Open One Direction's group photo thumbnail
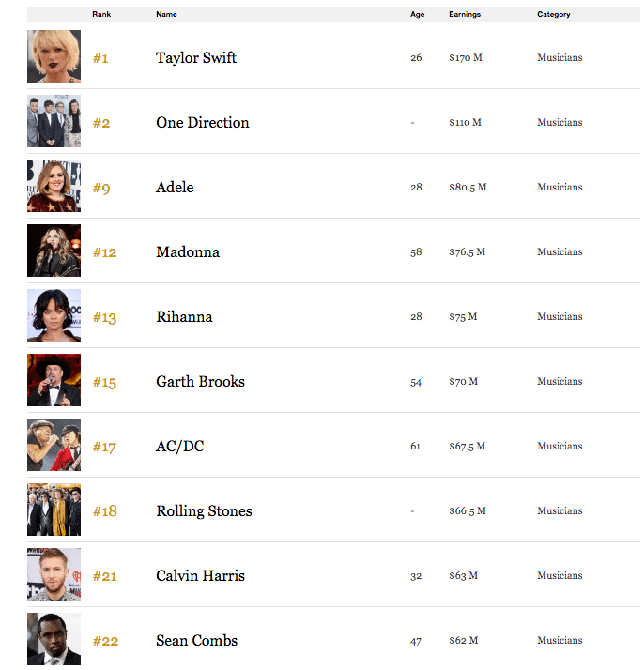The height and width of the screenshot is (670, 644). pyautogui.click(x=54, y=121)
